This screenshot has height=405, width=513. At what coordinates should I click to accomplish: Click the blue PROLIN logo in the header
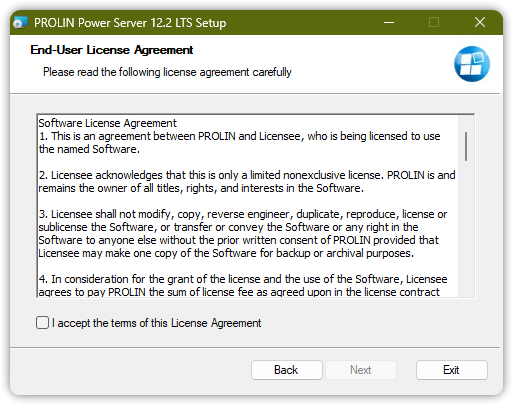coord(472,64)
